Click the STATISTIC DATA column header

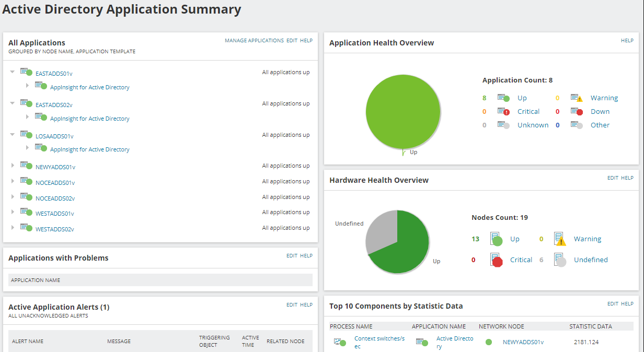click(x=591, y=326)
